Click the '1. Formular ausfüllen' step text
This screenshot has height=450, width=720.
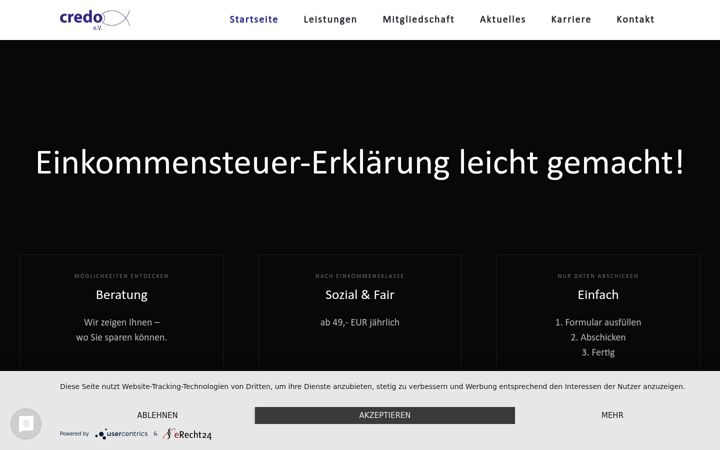click(598, 322)
